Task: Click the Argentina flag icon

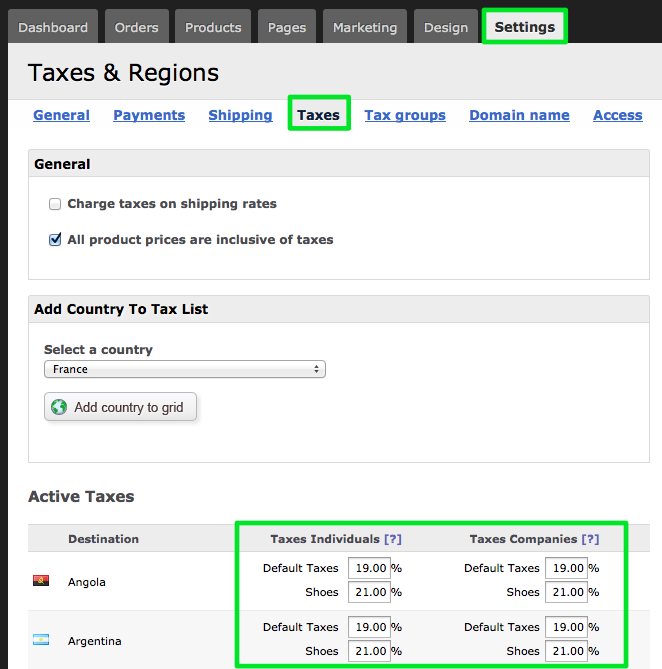Action: pyautogui.click(x=41, y=640)
